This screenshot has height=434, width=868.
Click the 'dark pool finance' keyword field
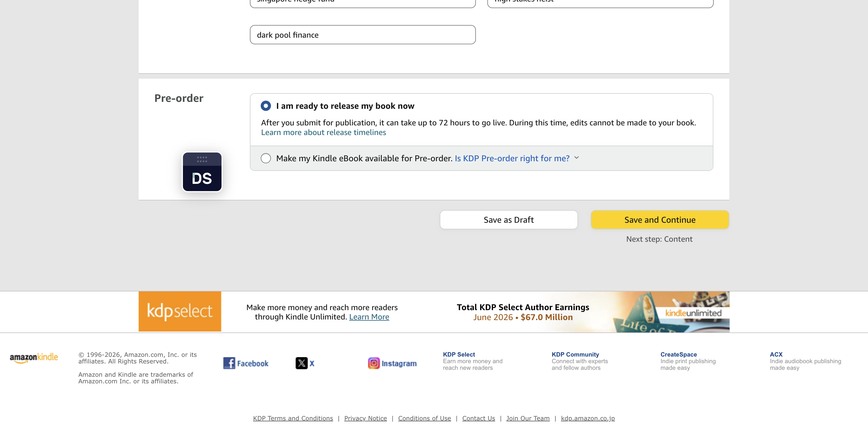point(363,35)
